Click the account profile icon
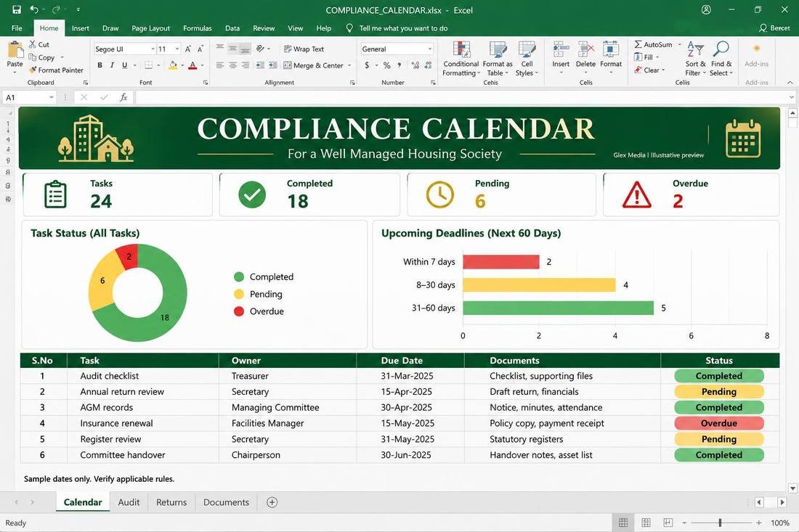The image size is (799, 532). tap(706, 9)
